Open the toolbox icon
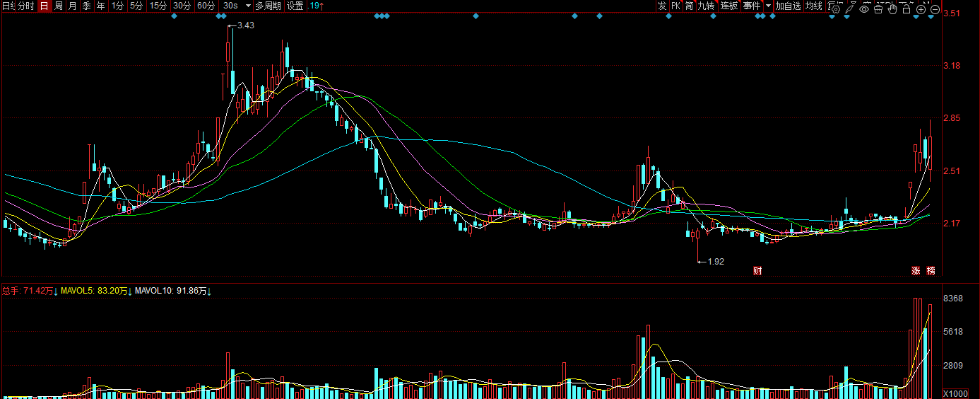This screenshot has width=980, height=399. pyautogui.click(x=878, y=9)
